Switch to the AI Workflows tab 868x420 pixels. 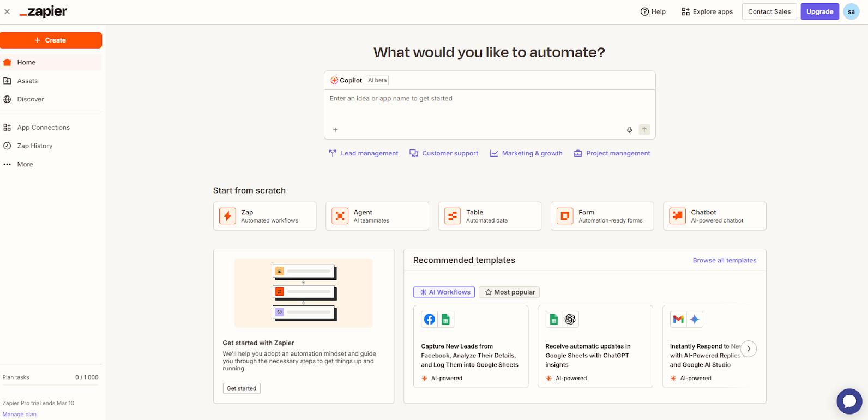tap(444, 292)
